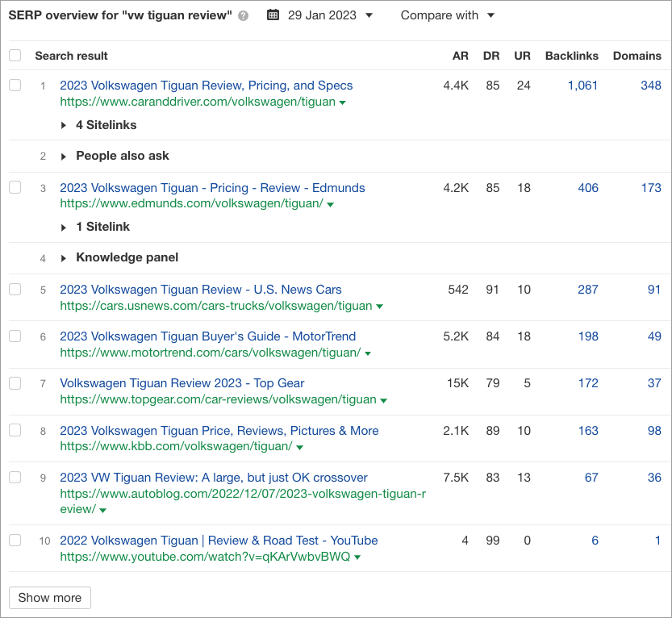Open the Top Gear Tiguan Review 2023 link
This screenshot has height=618, width=672.
click(x=182, y=383)
